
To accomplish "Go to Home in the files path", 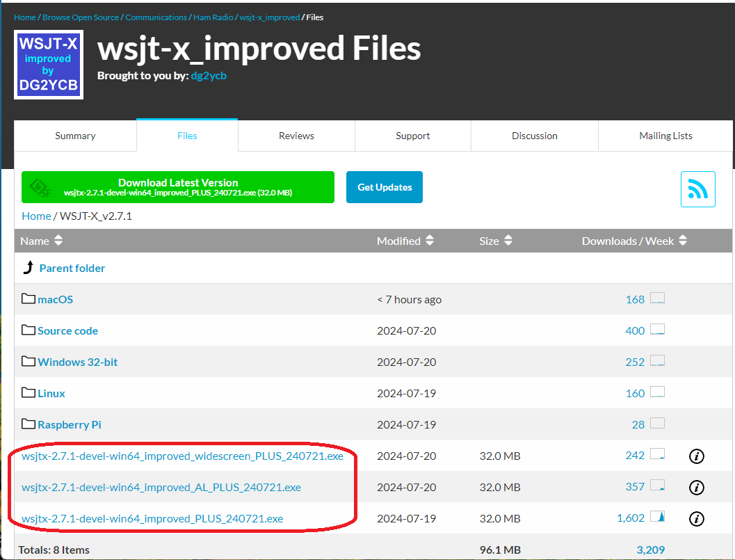I will click(37, 216).
